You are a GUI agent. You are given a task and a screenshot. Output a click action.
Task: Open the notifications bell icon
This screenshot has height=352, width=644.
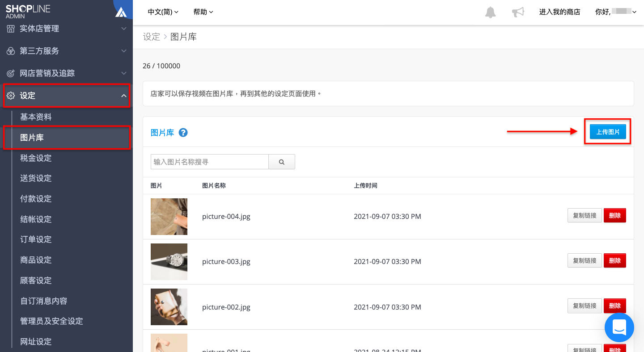click(x=491, y=13)
